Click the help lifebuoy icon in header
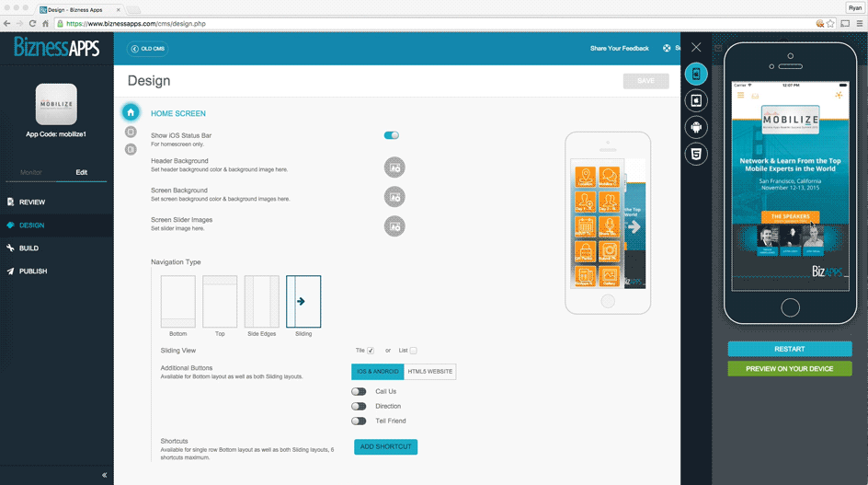 (x=667, y=48)
